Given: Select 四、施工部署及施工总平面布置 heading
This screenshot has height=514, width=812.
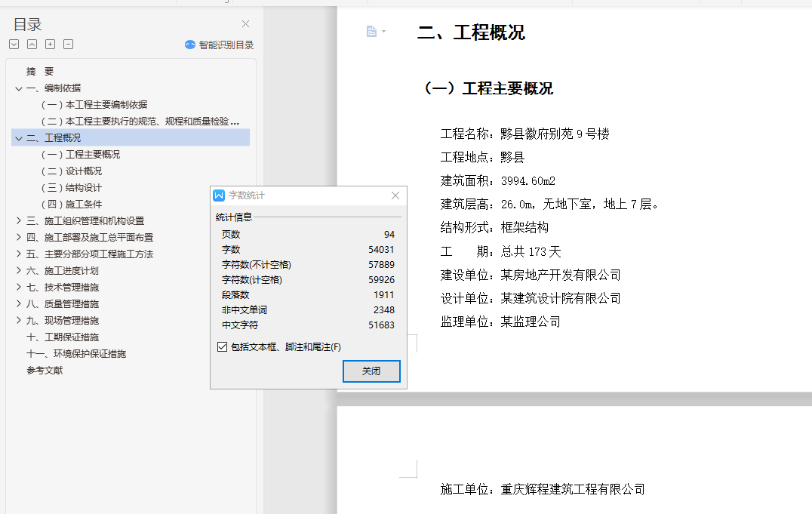Looking at the screenshot, I should (90, 237).
